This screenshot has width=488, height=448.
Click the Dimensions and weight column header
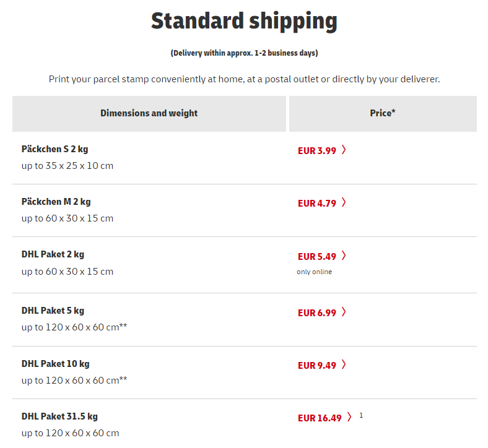pyautogui.click(x=149, y=113)
